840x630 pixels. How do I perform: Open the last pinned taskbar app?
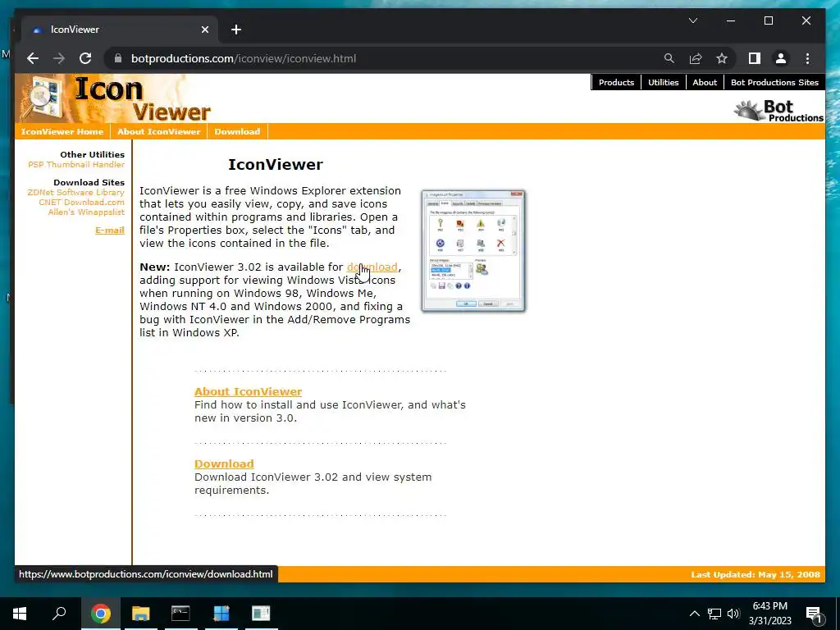click(261, 614)
